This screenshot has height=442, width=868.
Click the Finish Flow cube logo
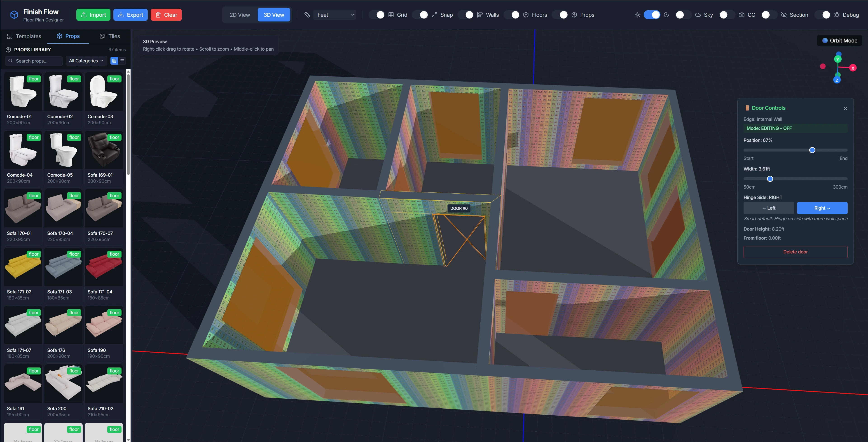14,15
